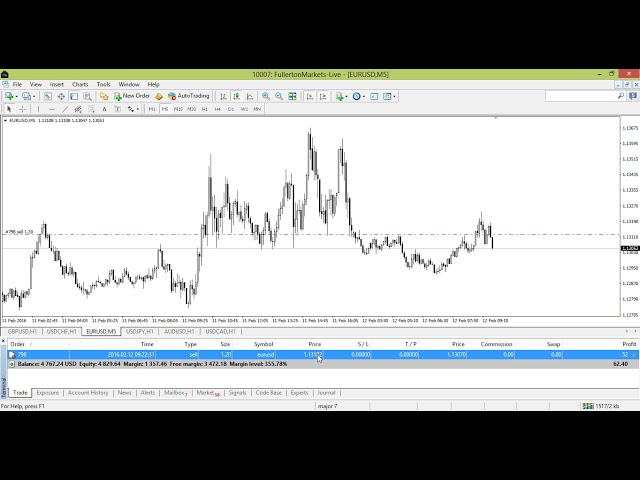Switch to D1 timeframe
This screenshot has width=640, height=480.
pyautogui.click(x=231, y=109)
